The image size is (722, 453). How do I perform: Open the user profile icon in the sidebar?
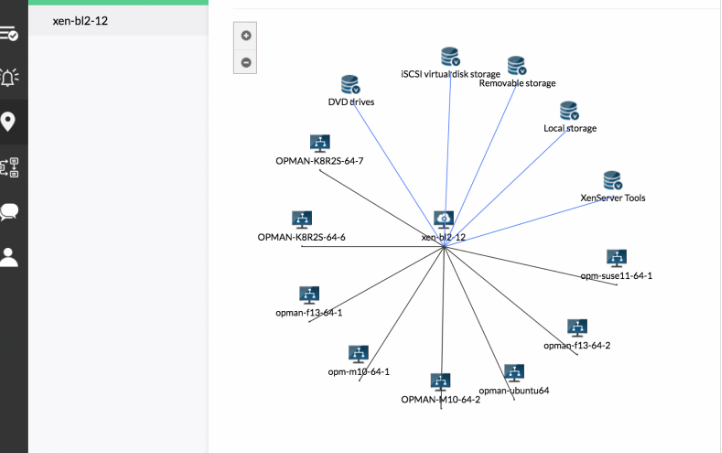point(8,257)
